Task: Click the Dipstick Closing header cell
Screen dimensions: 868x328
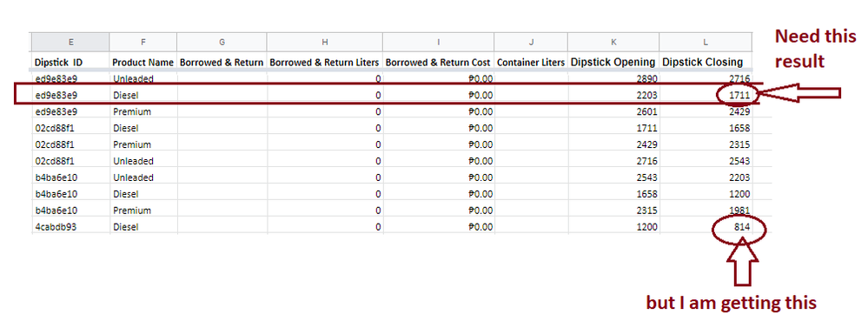Action: pos(706,62)
